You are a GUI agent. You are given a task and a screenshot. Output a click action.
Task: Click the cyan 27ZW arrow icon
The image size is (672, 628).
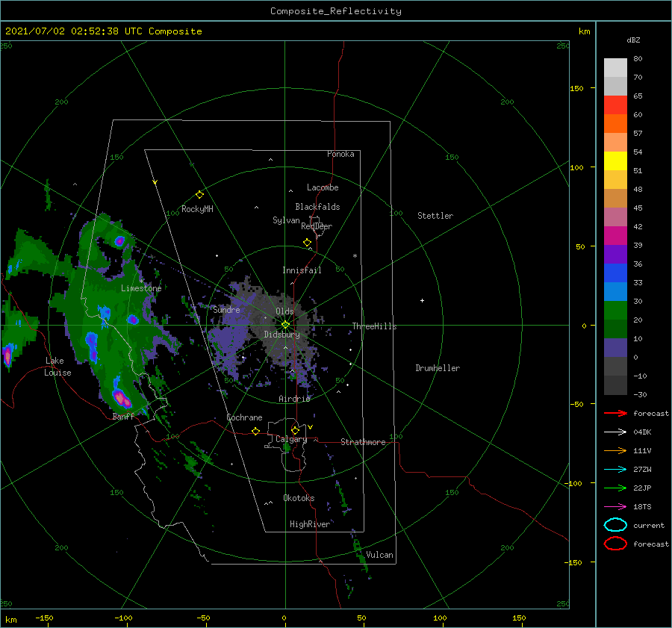615,470
